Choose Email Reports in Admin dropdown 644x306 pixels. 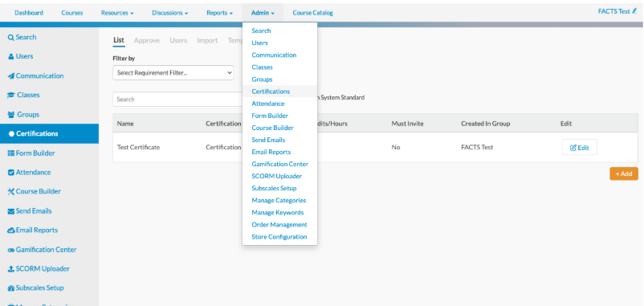[271, 152]
